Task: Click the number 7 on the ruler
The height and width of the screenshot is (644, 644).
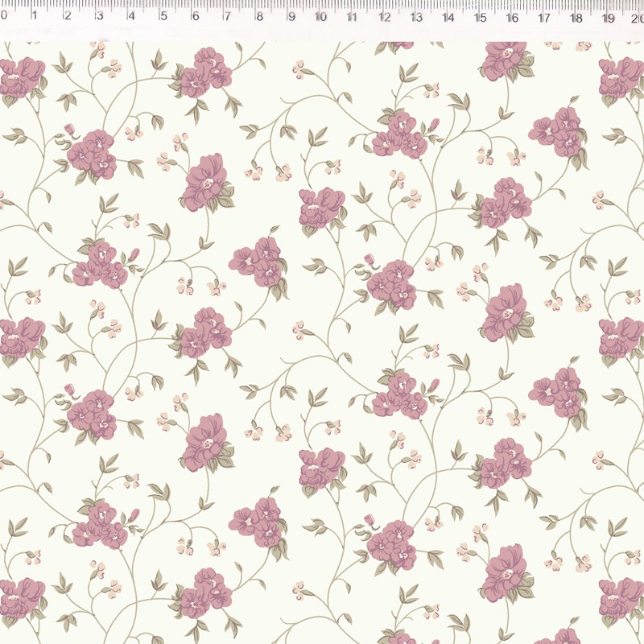Action: click(227, 15)
